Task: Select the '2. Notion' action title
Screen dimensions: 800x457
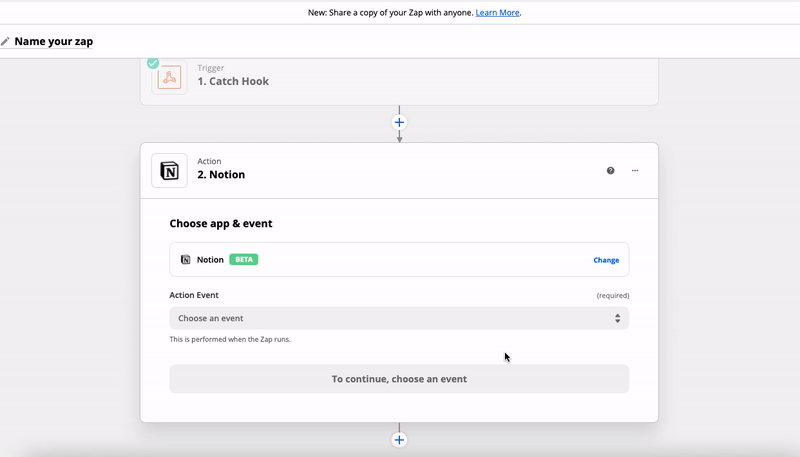Action: (221, 174)
